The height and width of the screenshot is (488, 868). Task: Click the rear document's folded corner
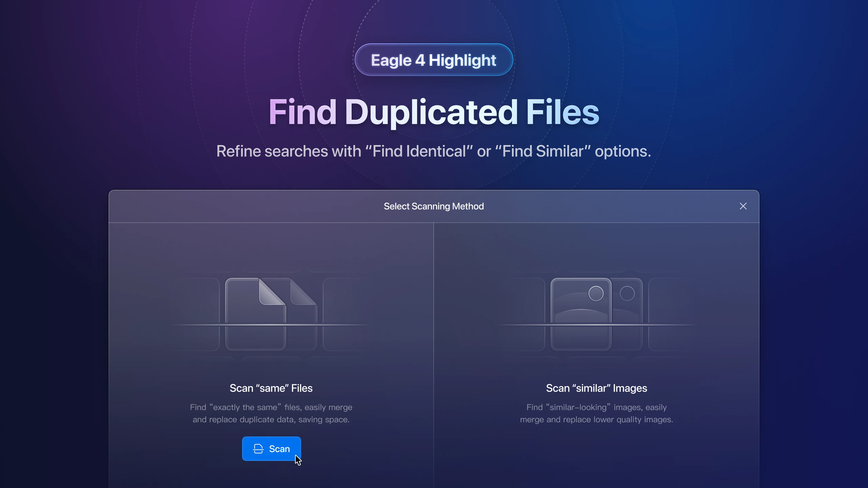click(303, 291)
